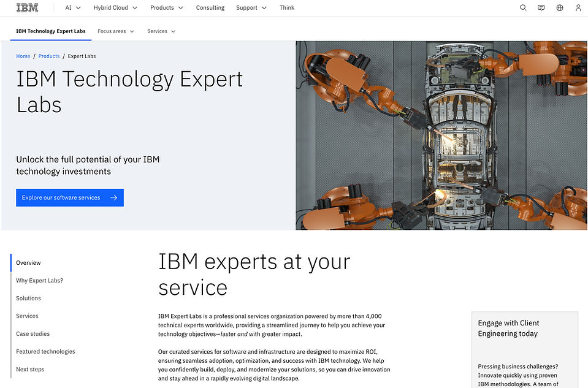Open the Hybrid Cloud top menu item
The width and height of the screenshot is (588, 388).
[110, 7]
